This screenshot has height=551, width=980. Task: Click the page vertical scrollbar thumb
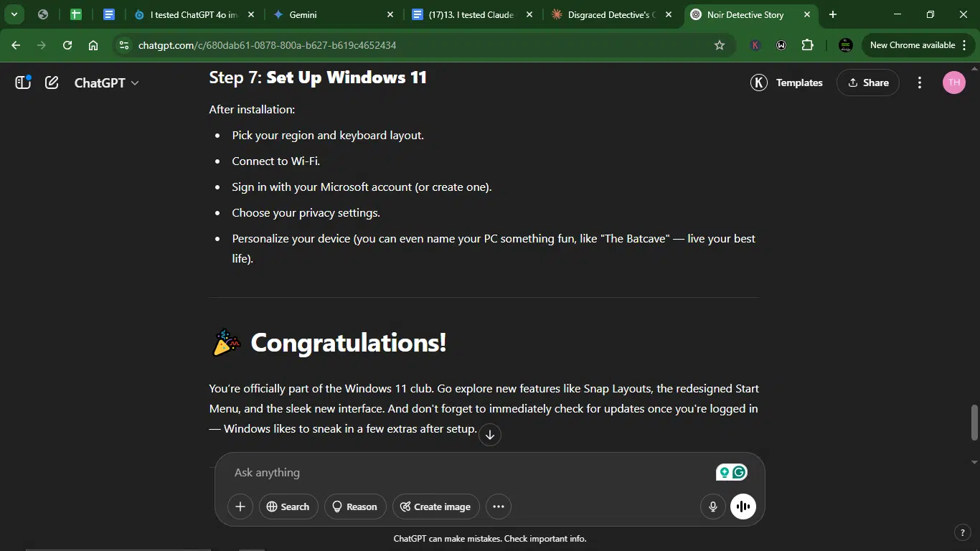pos(974,423)
